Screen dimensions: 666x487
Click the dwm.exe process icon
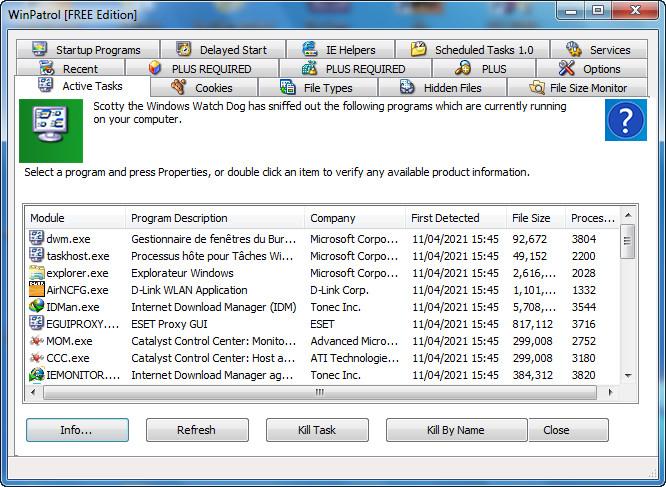click(x=37, y=238)
